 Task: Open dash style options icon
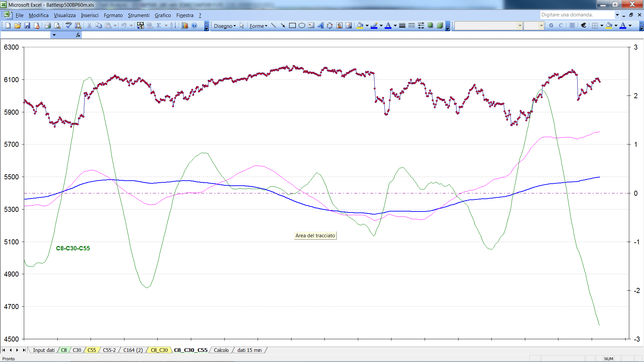pos(412,25)
